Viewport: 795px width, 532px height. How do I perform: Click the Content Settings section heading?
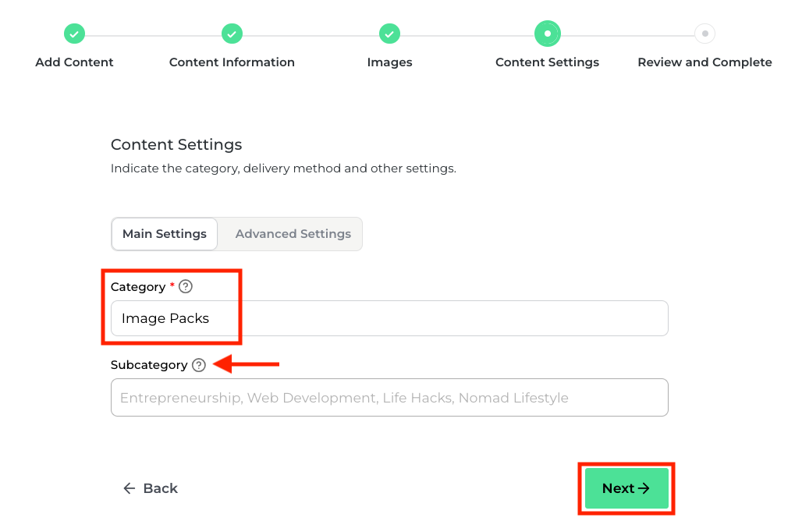click(176, 144)
